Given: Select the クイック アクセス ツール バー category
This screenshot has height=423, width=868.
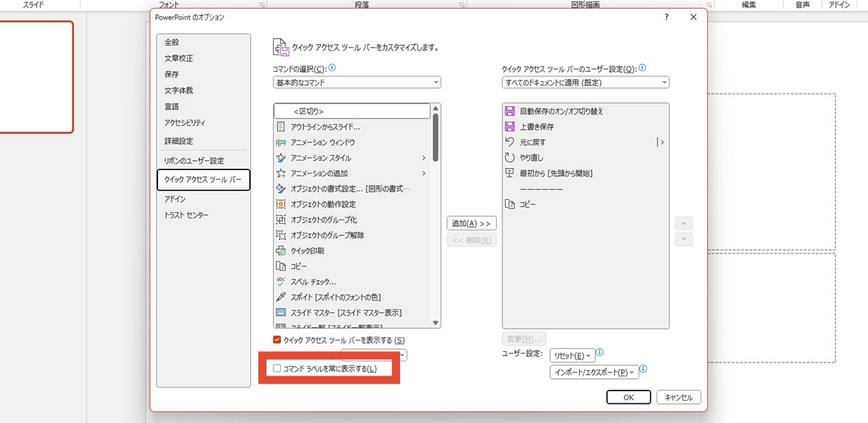Looking at the screenshot, I should point(203,180).
